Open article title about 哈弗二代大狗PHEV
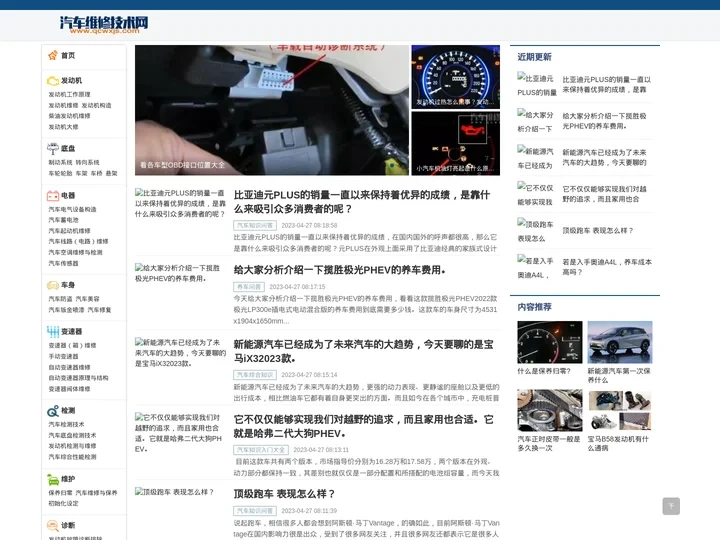The width and height of the screenshot is (720, 540). tap(363, 426)
